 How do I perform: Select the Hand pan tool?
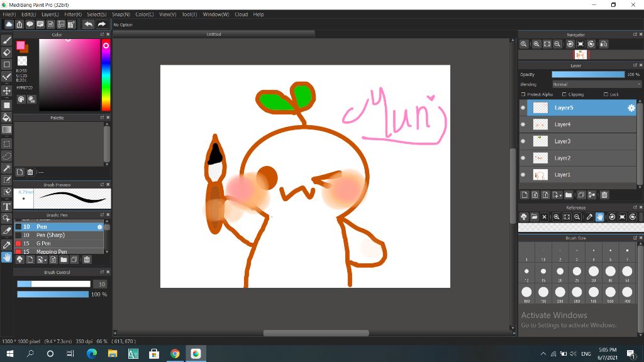(x=6, y=257)
